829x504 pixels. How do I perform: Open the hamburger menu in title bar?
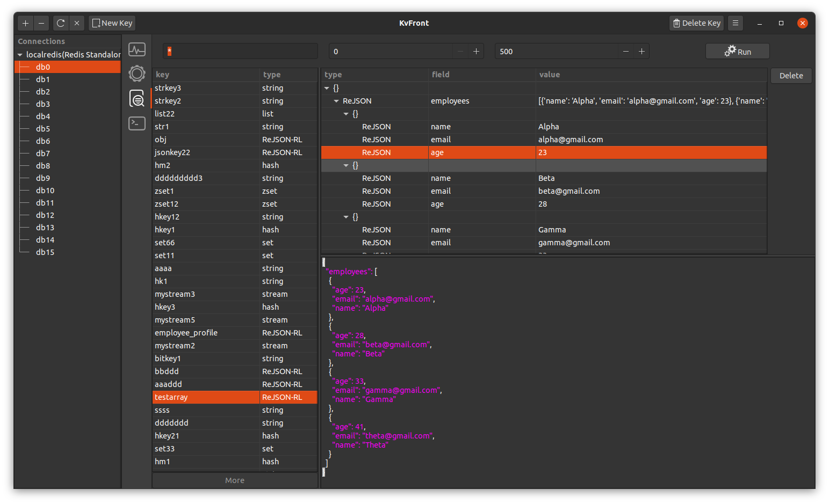point(736,23)
